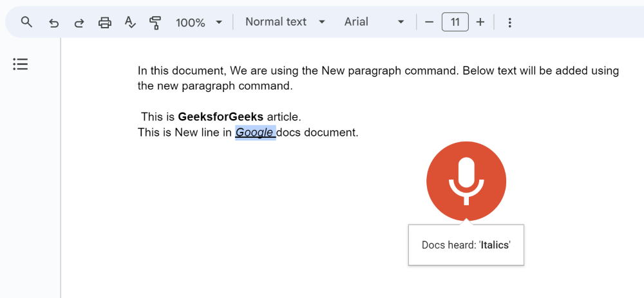
Task: Increase font size with plus button
Action: [480, 23]
